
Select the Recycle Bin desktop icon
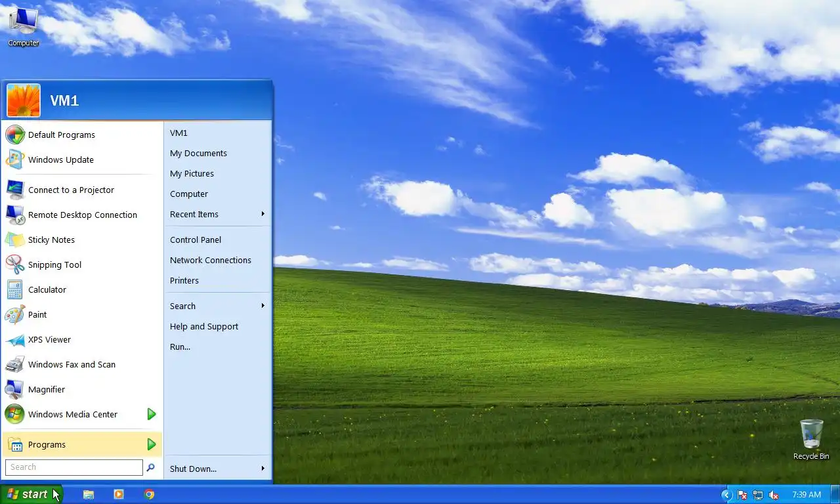[811, 440]
